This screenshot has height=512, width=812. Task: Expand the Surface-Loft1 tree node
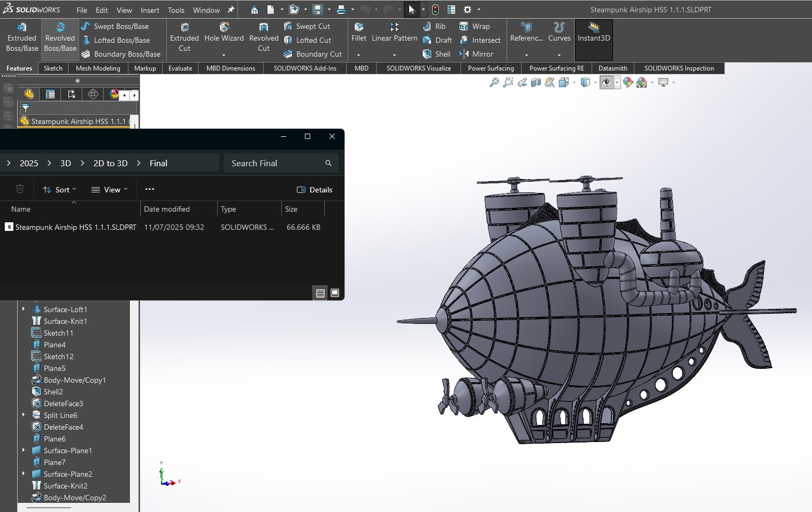24,309
